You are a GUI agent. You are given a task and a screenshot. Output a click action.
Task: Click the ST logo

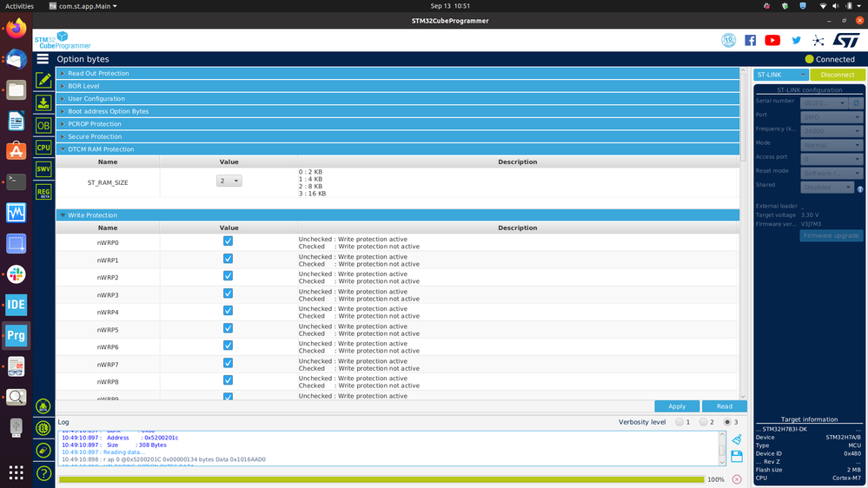(846, 41)
